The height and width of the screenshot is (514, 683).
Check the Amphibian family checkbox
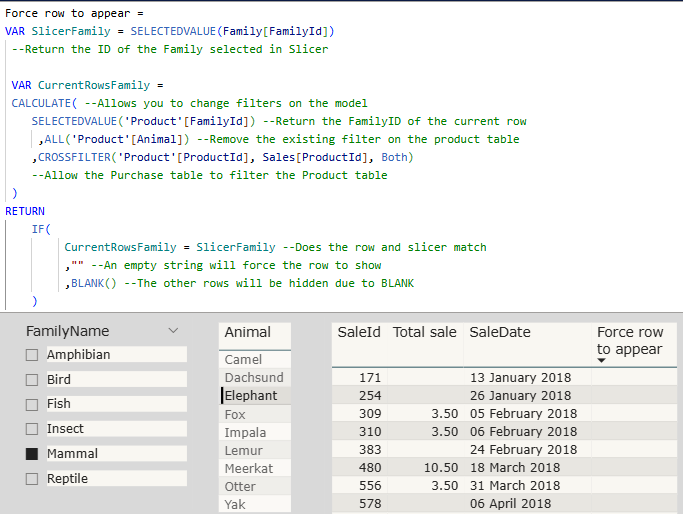coord(32,355)
